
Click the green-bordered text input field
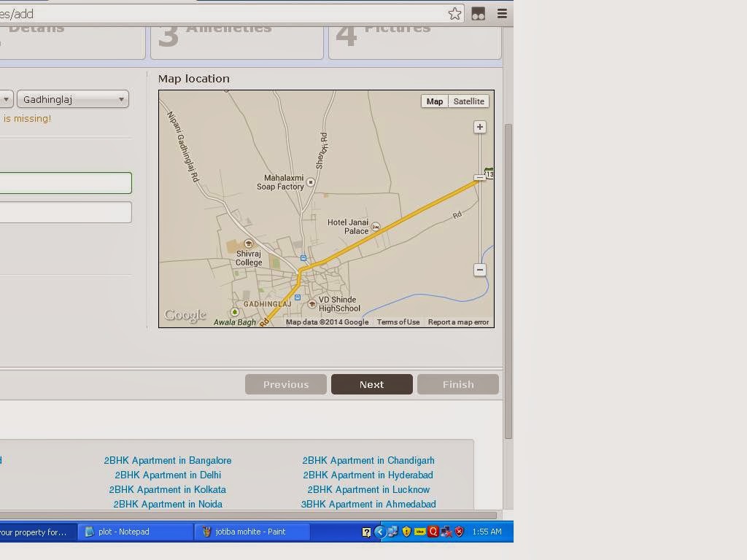(66, 183)
